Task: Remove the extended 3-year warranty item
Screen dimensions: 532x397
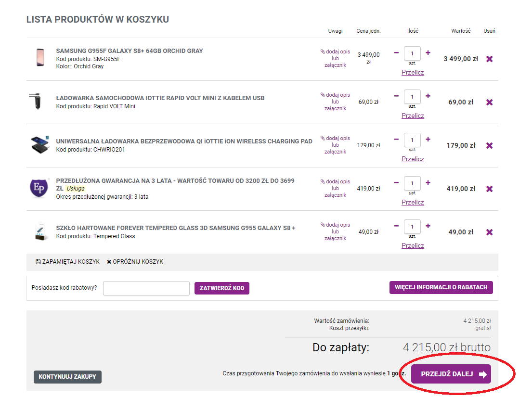Action: [489, 189]
